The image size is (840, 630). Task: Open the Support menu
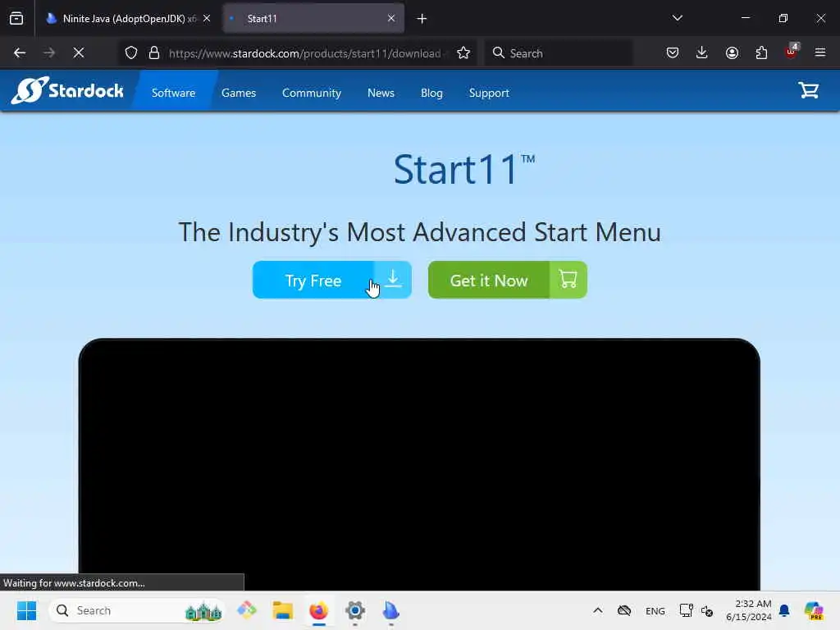(x=489, y=93)
